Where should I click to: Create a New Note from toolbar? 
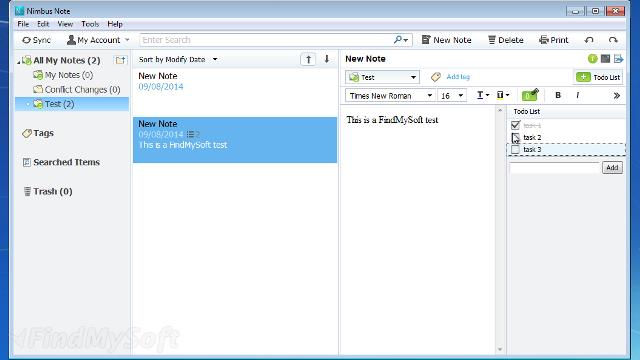[x=447, y=40]
